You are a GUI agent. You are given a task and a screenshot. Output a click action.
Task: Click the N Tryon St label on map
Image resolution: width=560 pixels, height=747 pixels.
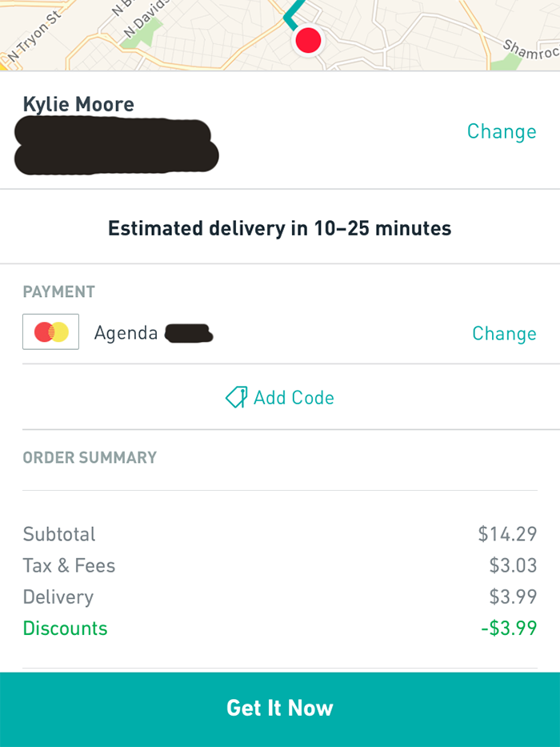(x=34, y=37)
